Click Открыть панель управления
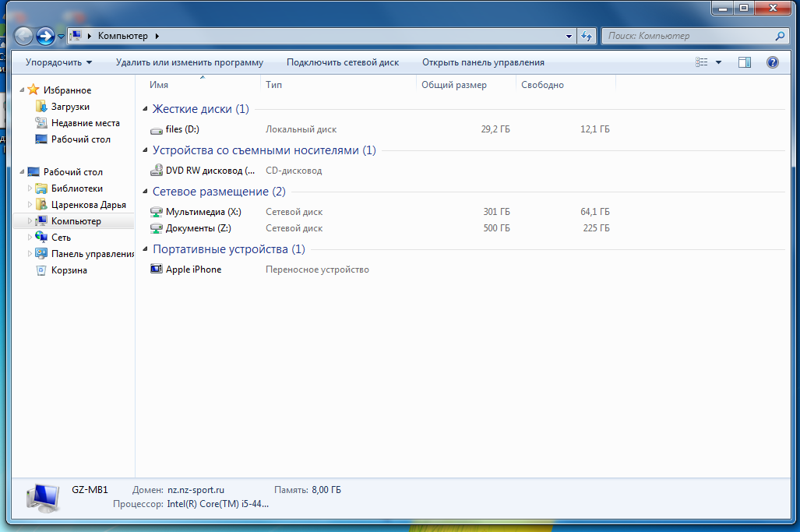 coord(483,62)
